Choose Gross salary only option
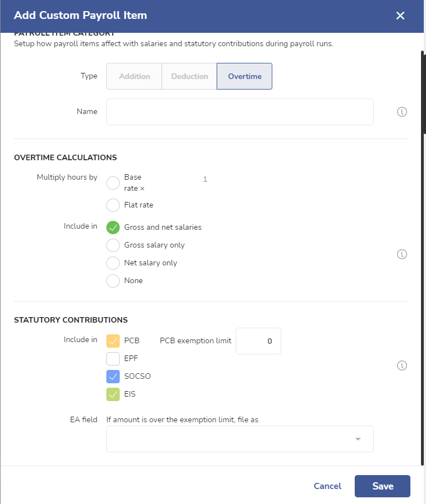Viewport: 426px width, 504px height. click(113, 245)
